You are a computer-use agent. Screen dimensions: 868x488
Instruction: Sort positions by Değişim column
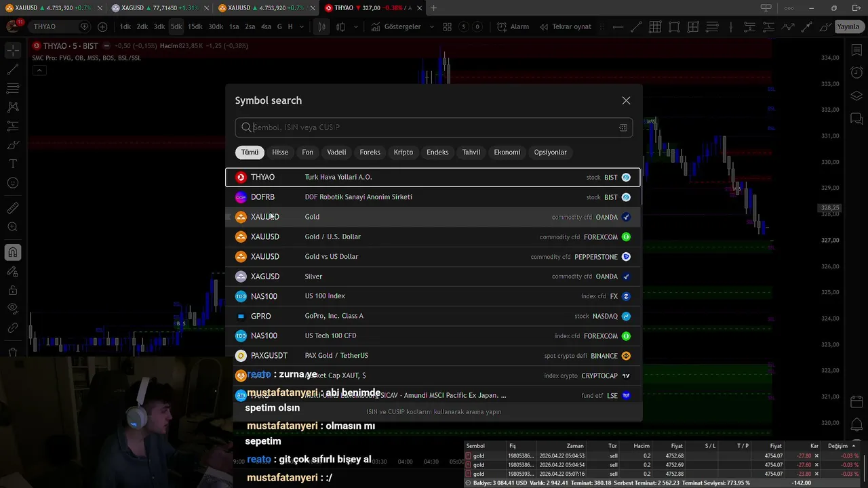pyautogui.click(x=838, y=446)
